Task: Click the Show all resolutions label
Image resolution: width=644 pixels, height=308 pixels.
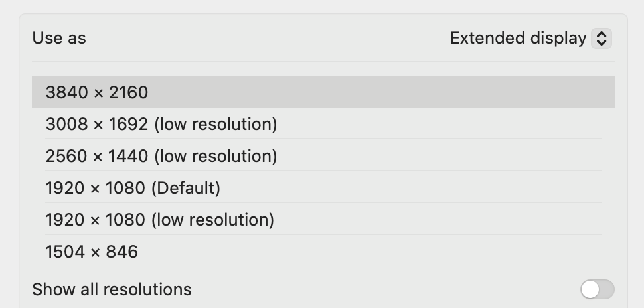Action: point(112,289)
